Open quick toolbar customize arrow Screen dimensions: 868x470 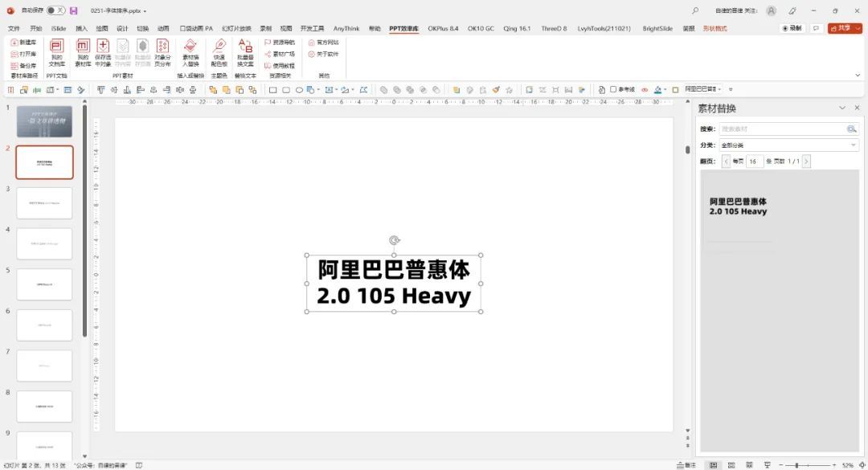point(731,89)
